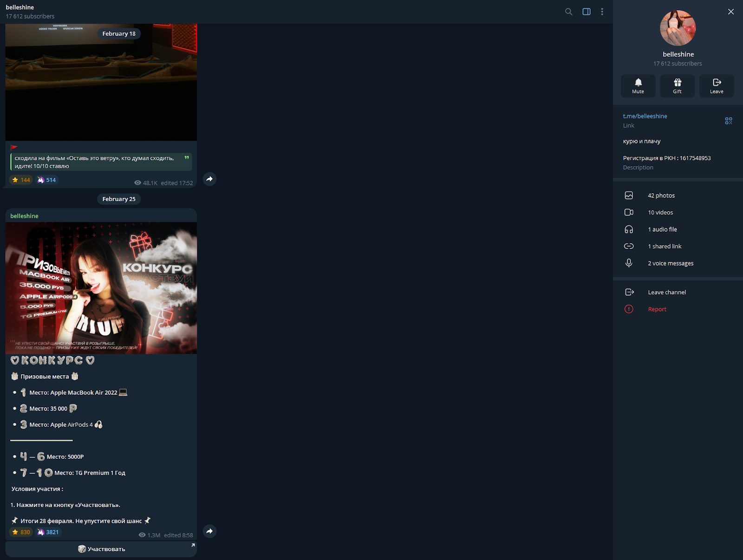Viewport: 743px width, 560px height.
Task: Open the 1 shared link list
Action: pos(664,246)
